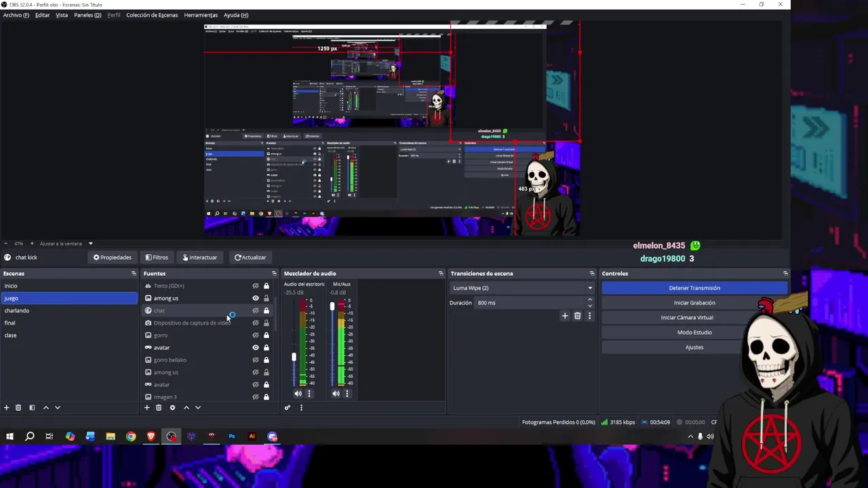This screenshot has height=488, width=868.
Task: Open transition properties dots menu
Action: [589, 316]
